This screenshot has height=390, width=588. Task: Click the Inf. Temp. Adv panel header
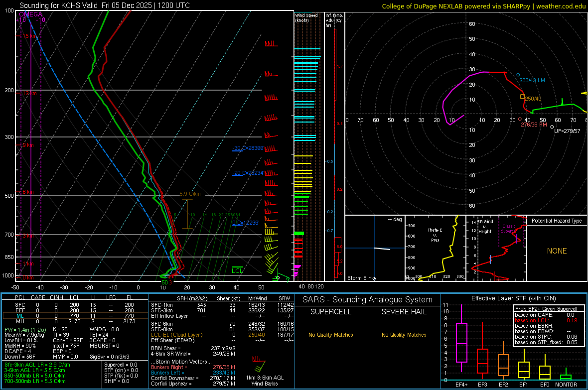click(x=334, y=20)
